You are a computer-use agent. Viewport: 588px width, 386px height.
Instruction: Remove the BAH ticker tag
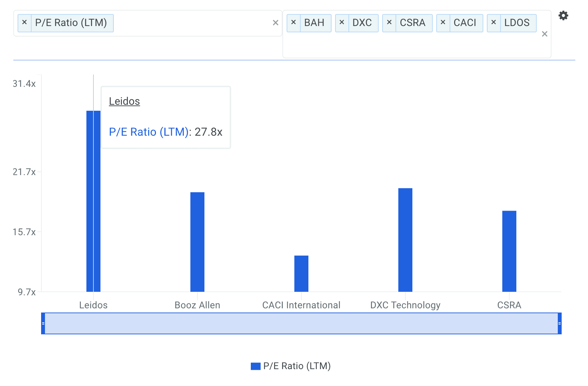pos(294,23)
